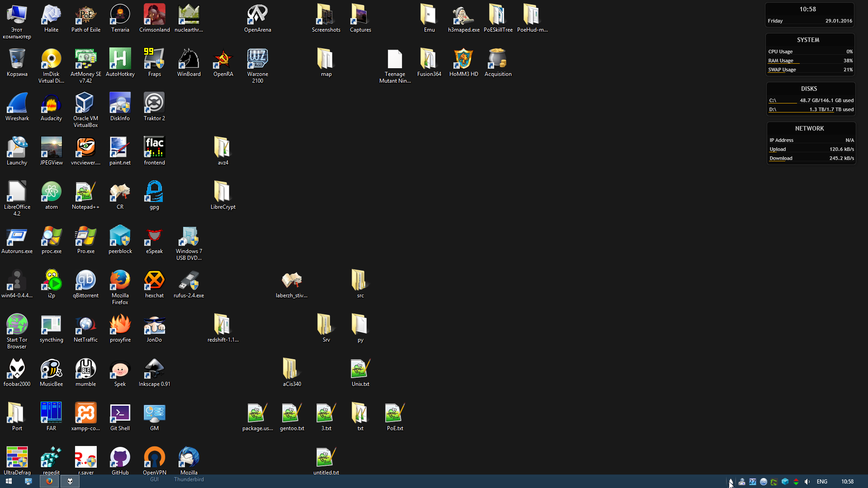This screenshot has height=488, width=868.
Task: Open the AutoHotkey icon
Action: (x=120, y=62)
